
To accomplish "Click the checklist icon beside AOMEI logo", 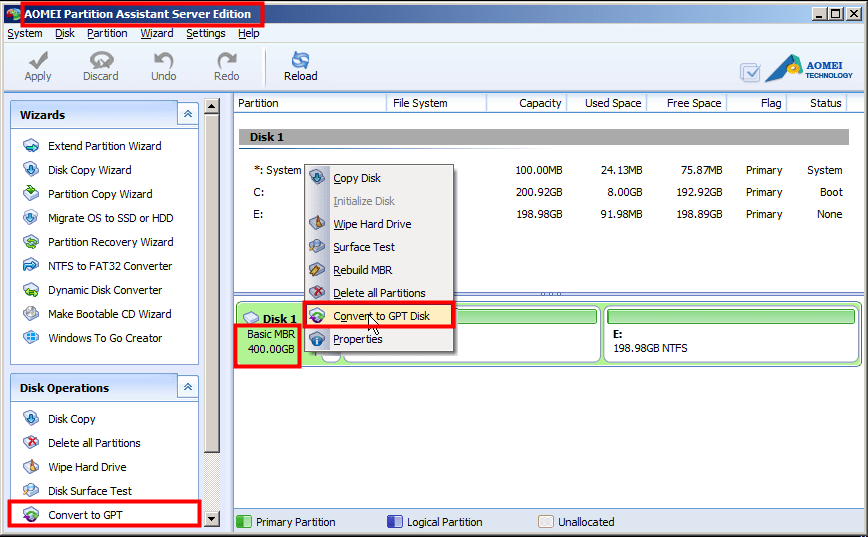I will pyautogui.click(x=750, y=73).
